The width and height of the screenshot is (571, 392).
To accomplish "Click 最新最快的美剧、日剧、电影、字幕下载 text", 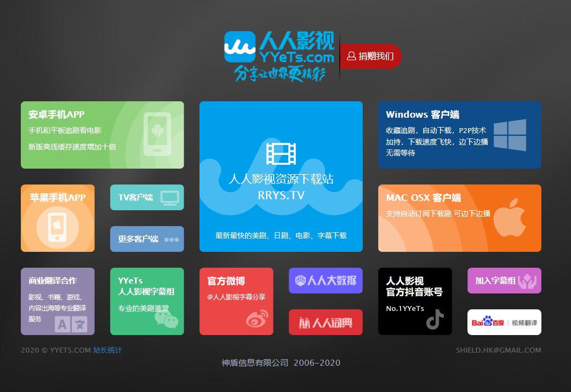I will [281, 235].
